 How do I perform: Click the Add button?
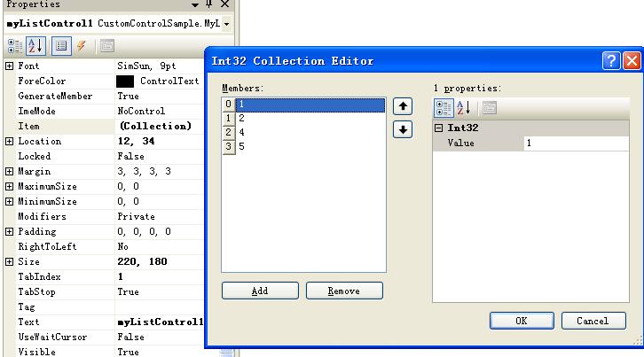[260, 291]
